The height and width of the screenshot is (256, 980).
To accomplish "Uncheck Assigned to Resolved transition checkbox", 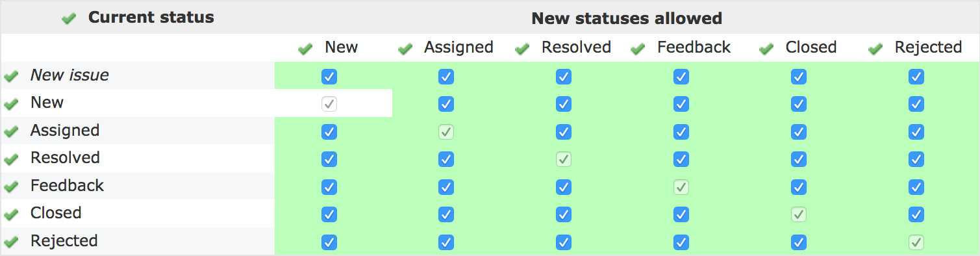I will (x=564, y=132).
